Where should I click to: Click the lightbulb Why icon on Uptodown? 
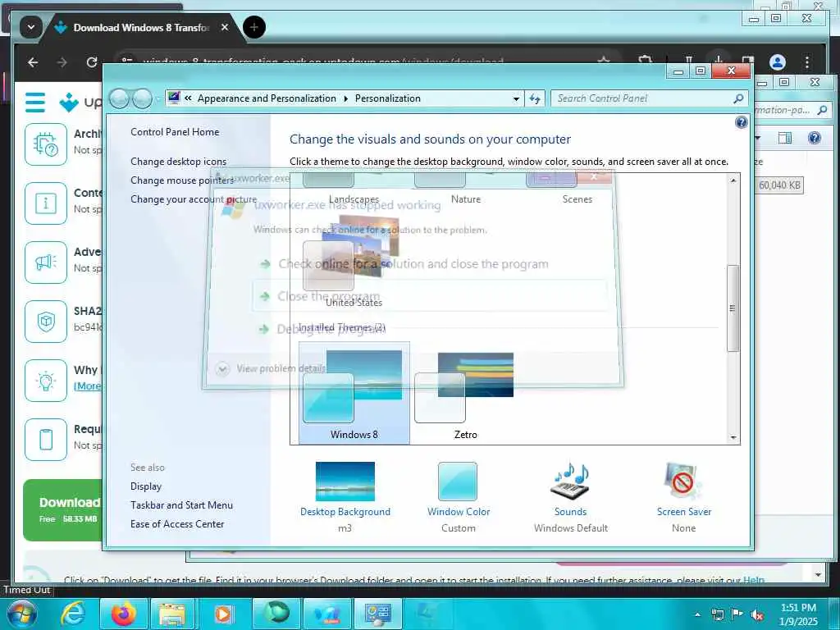46,381
